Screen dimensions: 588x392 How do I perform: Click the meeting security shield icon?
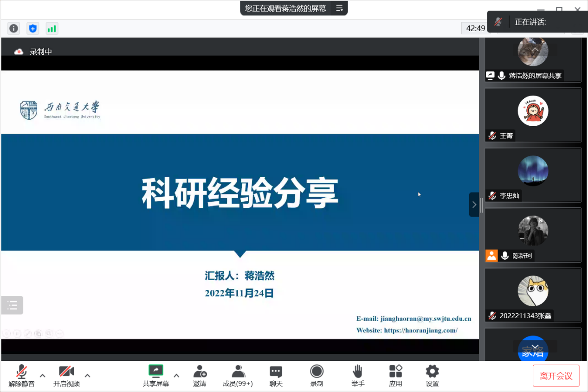32,28
